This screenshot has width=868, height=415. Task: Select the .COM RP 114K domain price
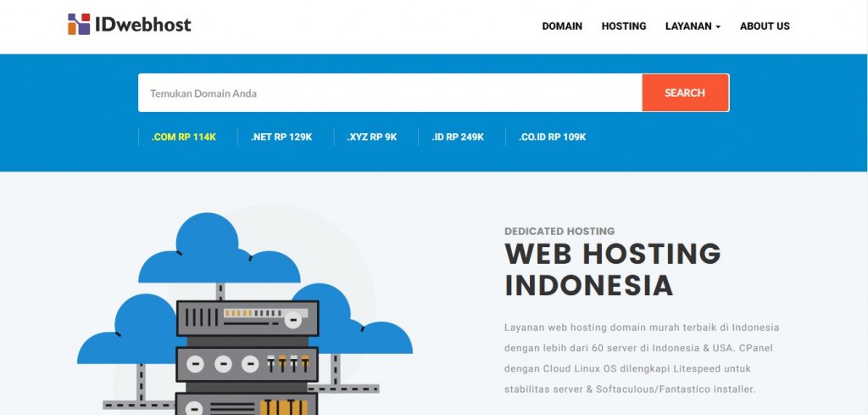tap(184, 137)
